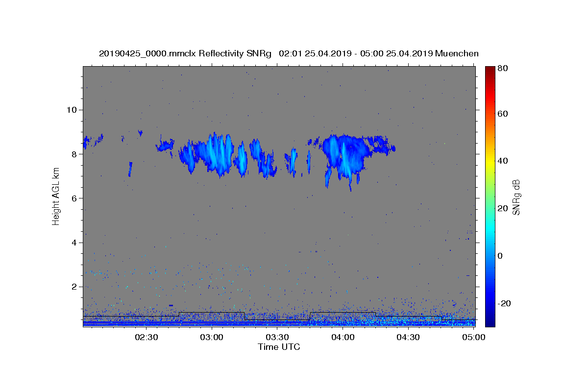Click the 02:30 time tick label
The height and width of the screenshot is (392, 588).
(147, 338)
